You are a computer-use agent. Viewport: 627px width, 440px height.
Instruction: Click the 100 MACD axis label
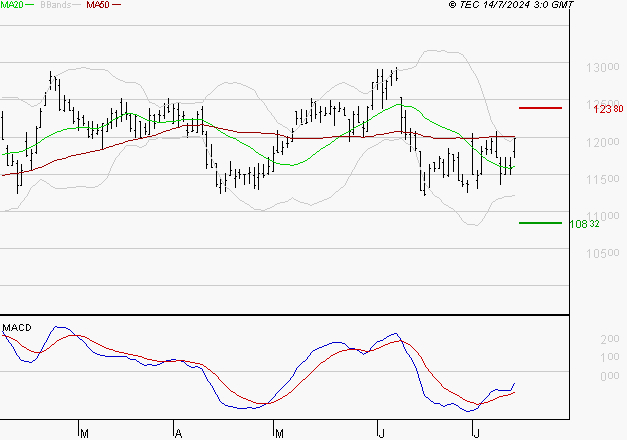tap(610, 357)
